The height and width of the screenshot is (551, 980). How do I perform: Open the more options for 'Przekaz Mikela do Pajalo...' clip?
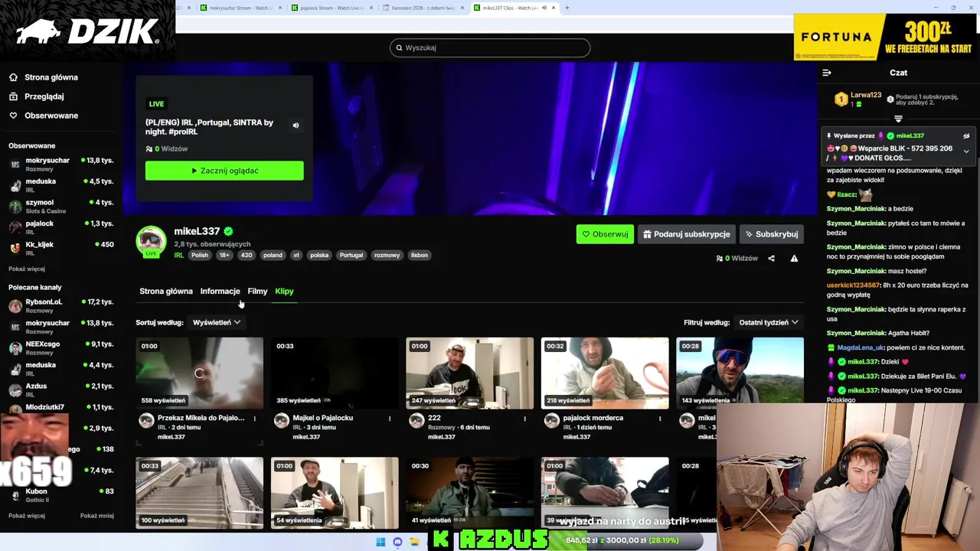(255, 419)
